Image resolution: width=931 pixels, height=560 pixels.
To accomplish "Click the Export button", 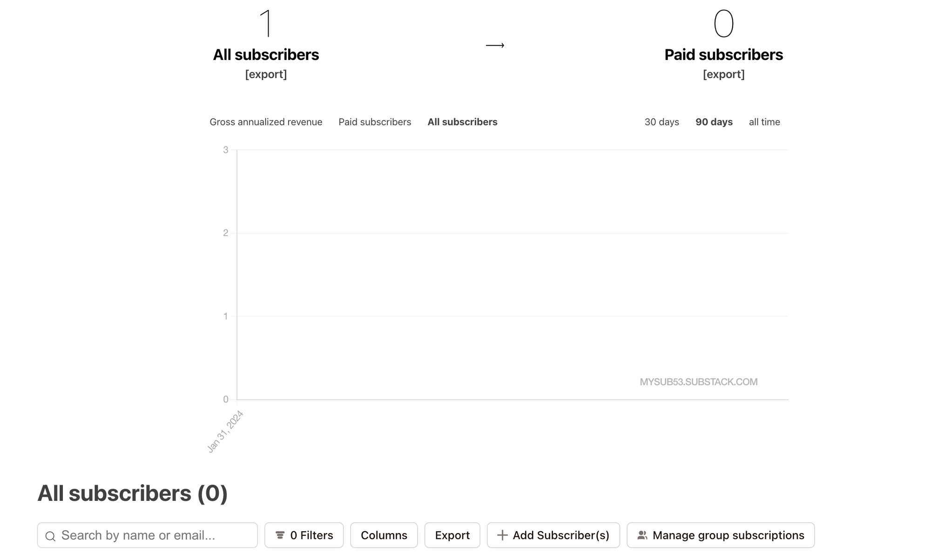I will [452, 535].
